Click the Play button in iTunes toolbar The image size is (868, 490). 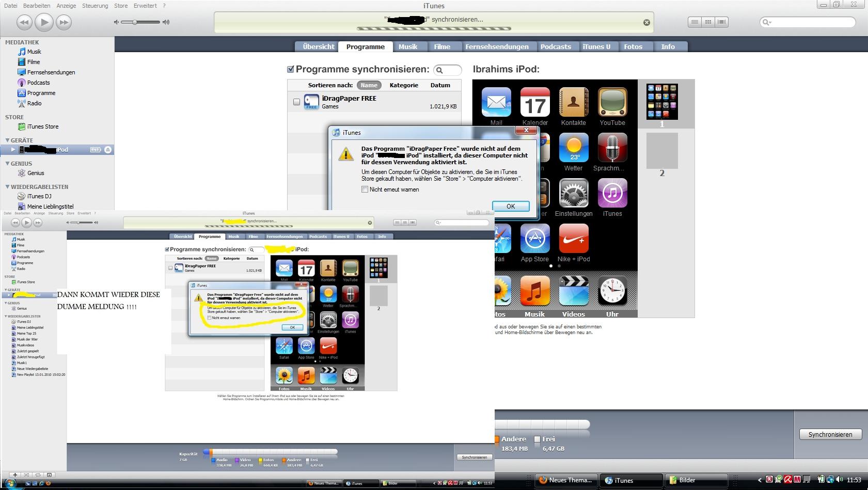(44, 22)
